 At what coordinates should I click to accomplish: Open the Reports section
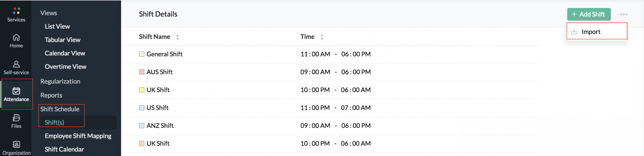51,95
